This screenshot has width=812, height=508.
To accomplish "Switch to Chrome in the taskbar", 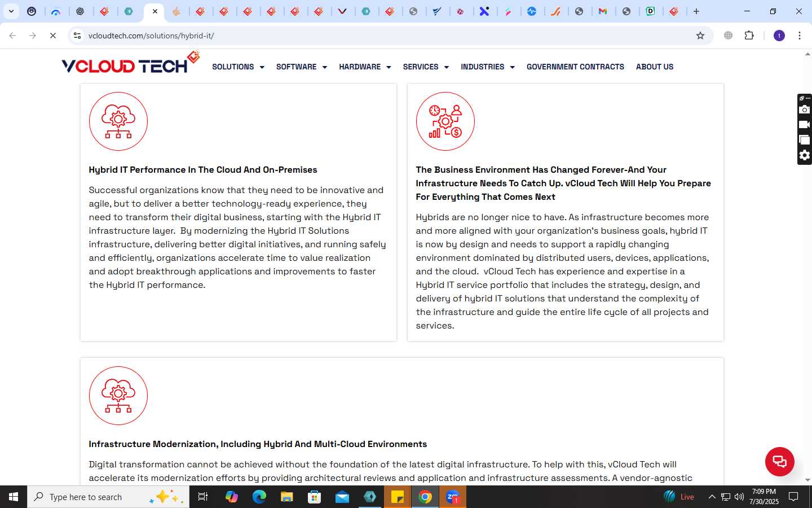I will click(x=425, y=497).
